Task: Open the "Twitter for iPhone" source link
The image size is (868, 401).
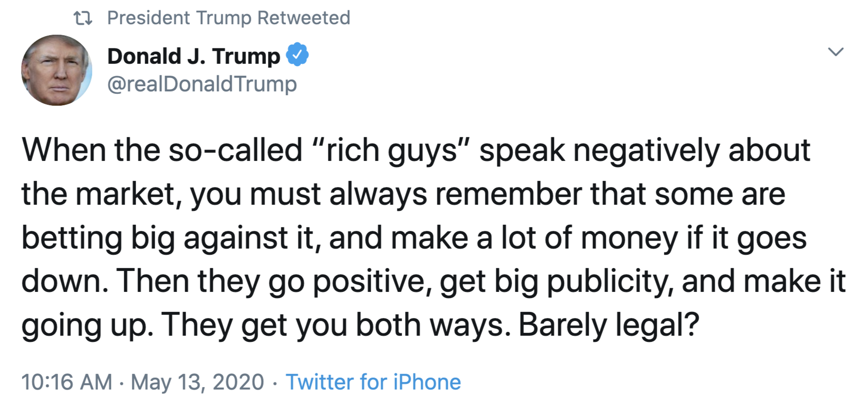Action: [373, 382]
